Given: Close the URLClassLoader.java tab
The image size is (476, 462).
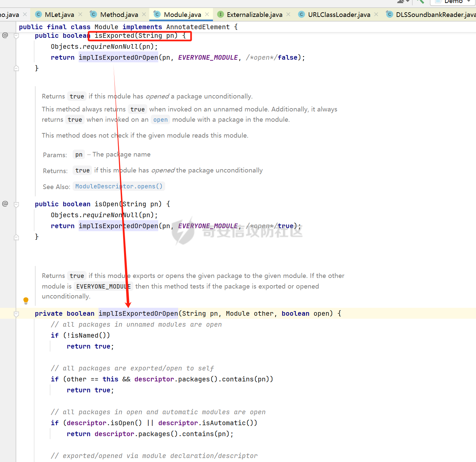Looking at the screenshot, I should 376,14.
